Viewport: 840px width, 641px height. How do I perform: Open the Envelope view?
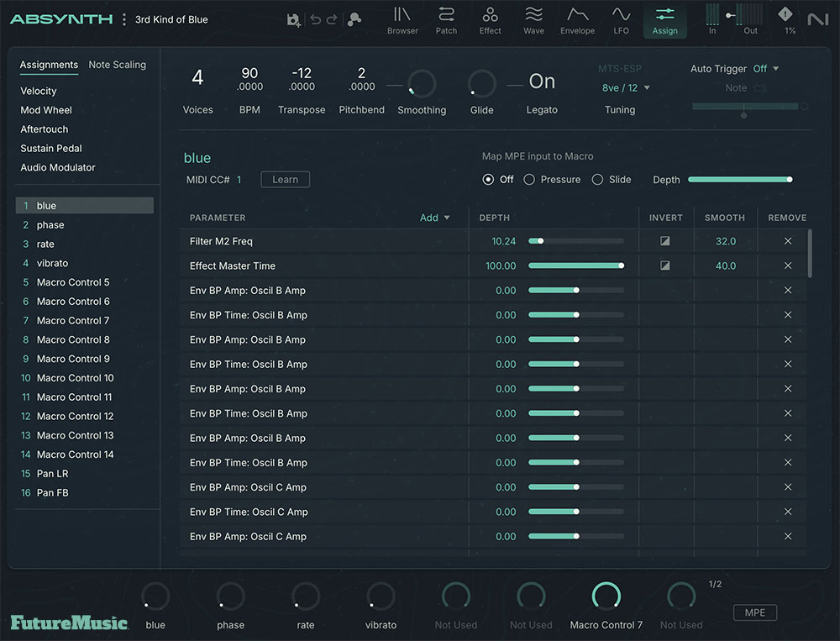[578, 20]
